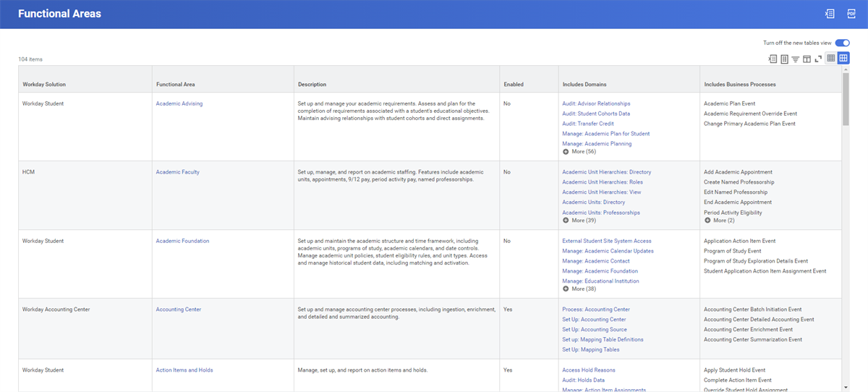
Task: Open the worksheet icon next to table Excel export
Action: pos(783,59)
